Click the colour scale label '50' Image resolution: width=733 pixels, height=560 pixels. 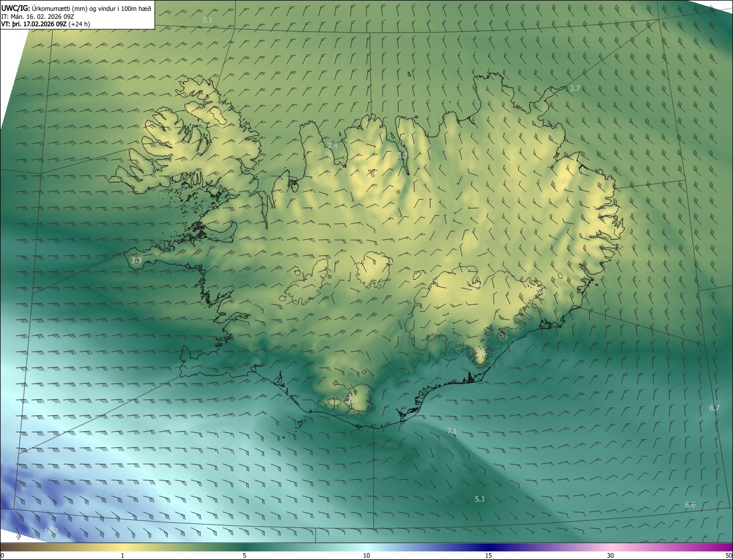(x=728, y=555)
